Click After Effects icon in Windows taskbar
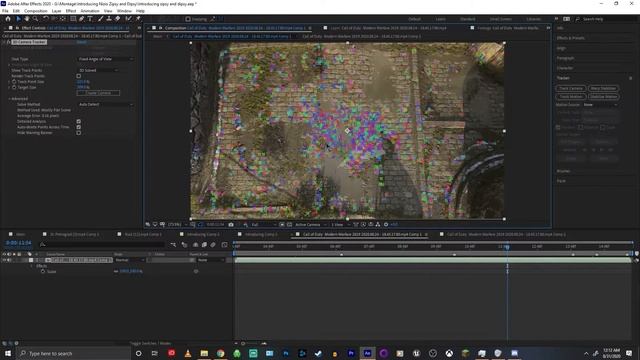The height and width of the screenshot is (360, 640). point(367,353)
